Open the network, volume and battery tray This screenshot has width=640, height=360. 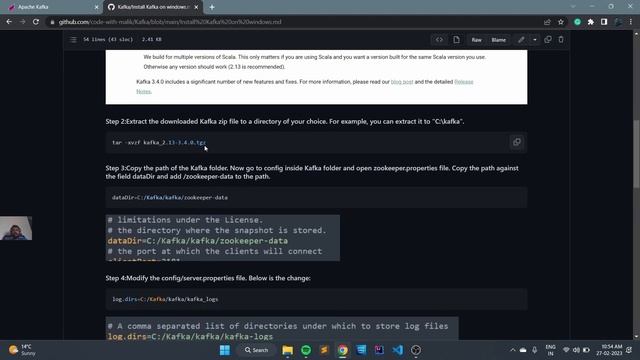click(576, 350)
